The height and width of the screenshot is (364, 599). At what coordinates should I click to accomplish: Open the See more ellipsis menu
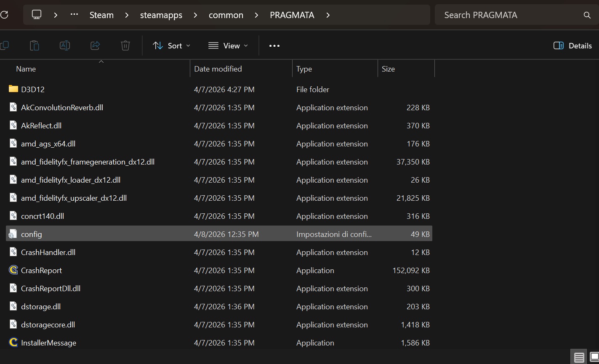[274, 45]
